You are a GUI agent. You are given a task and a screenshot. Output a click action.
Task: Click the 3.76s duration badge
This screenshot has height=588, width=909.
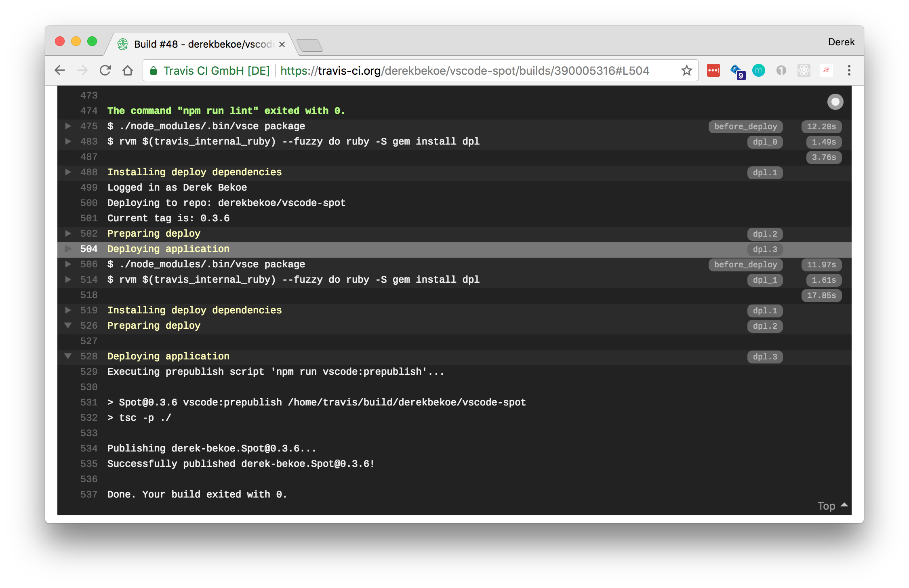coord(824,157)
